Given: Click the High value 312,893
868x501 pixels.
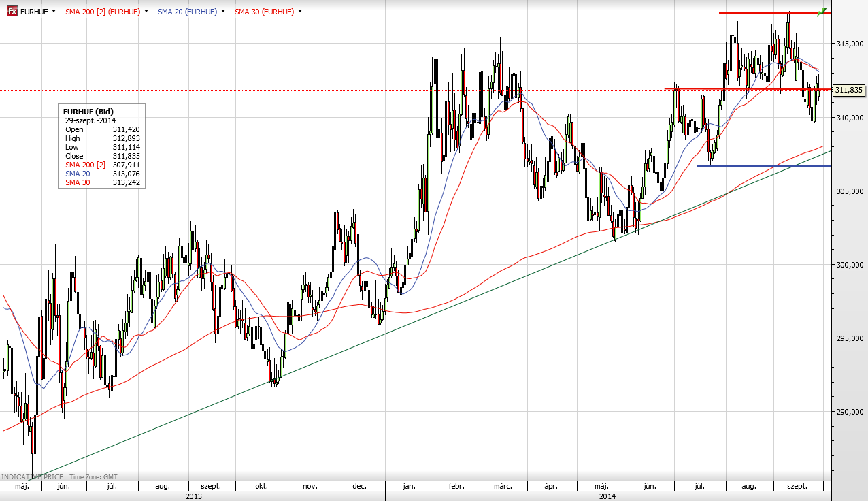Looking at the screenshot, I should pos(126,138).
